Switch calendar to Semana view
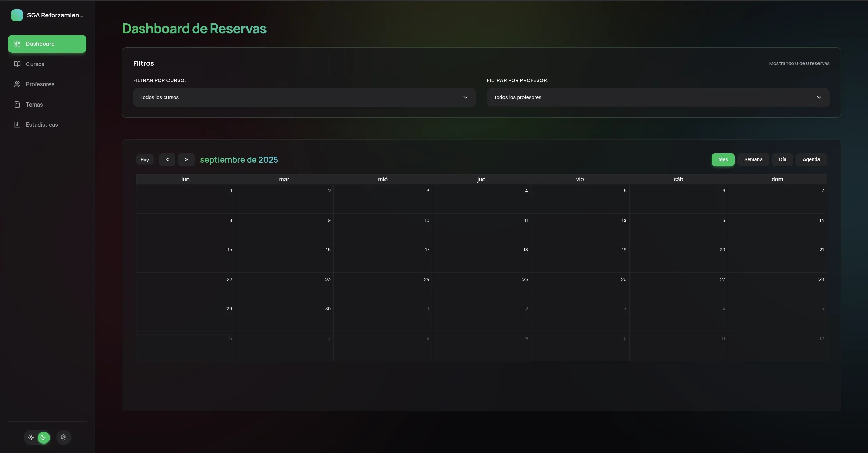Image resolution: width=868 pixels, height=453 pixels. click(753, 159)
